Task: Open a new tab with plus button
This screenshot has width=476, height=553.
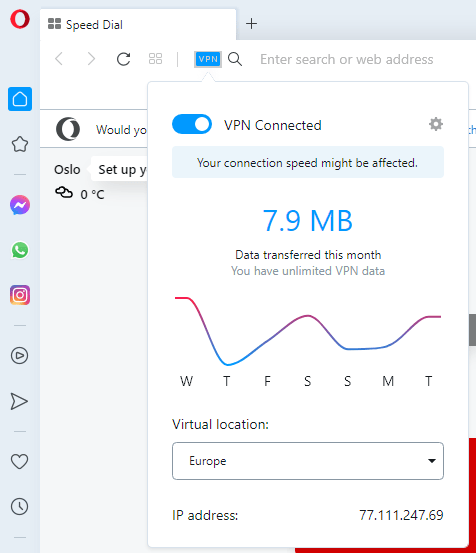Action: tap(251, 24)
